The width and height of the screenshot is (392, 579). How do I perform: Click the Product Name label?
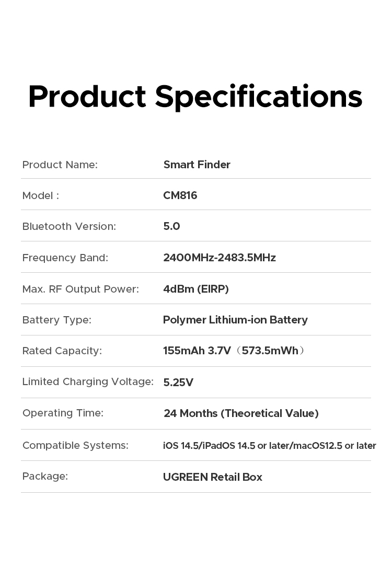pos(60,165)
